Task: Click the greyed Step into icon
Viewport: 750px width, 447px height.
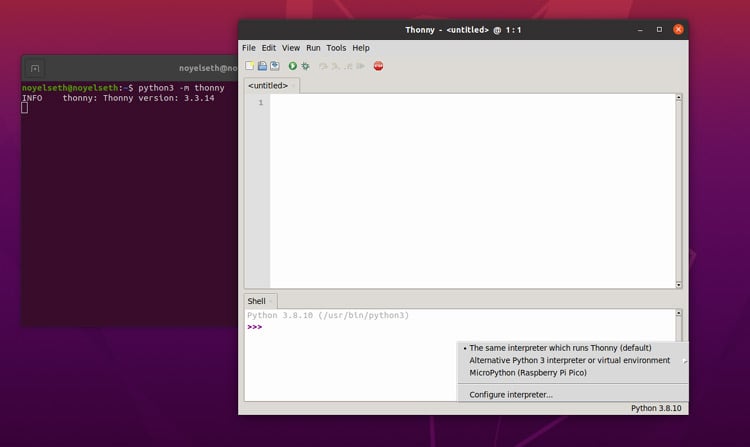Action: (336, 66)
